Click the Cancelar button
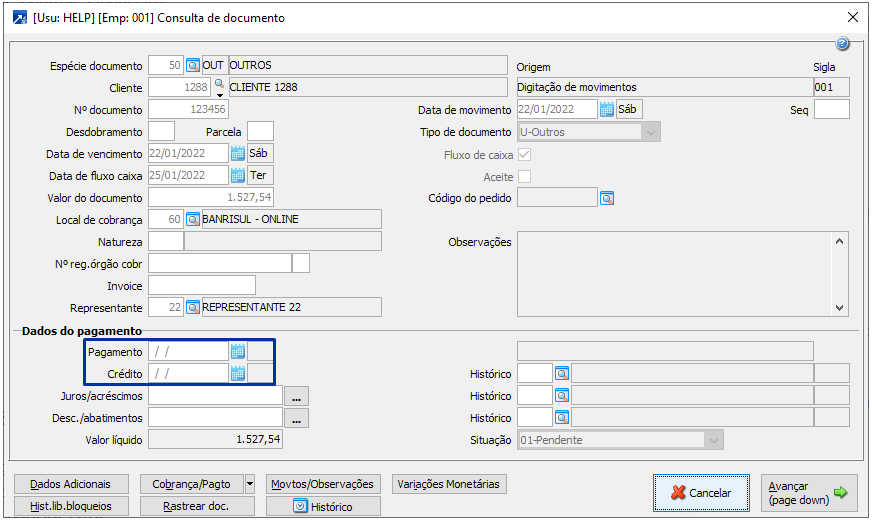872x521 pixels. pyautogui.click(x=701, y=492)
